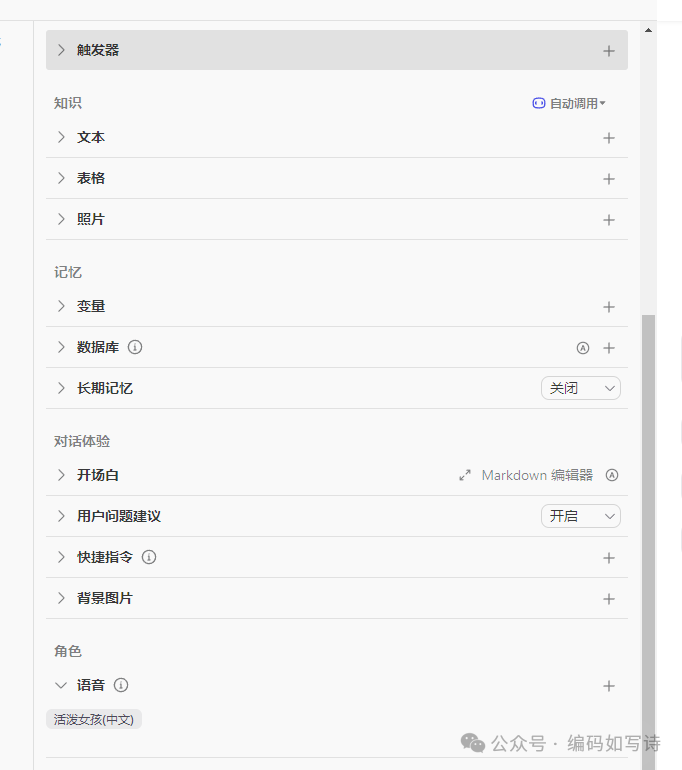682x770 pixels.
Task: Add a voice with plus icon
Action: click(608, 686)
